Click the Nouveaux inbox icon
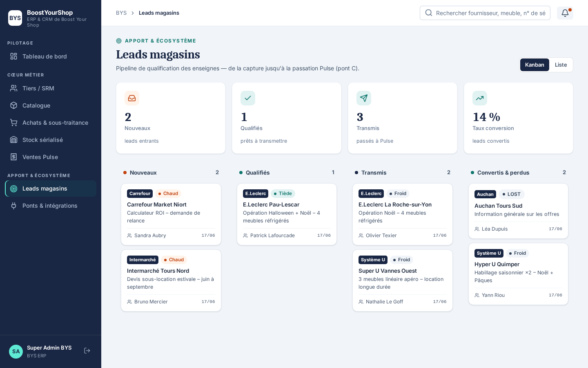Image resolution: width=588 pixels, height=368 pixels. (x=132, y=98)
